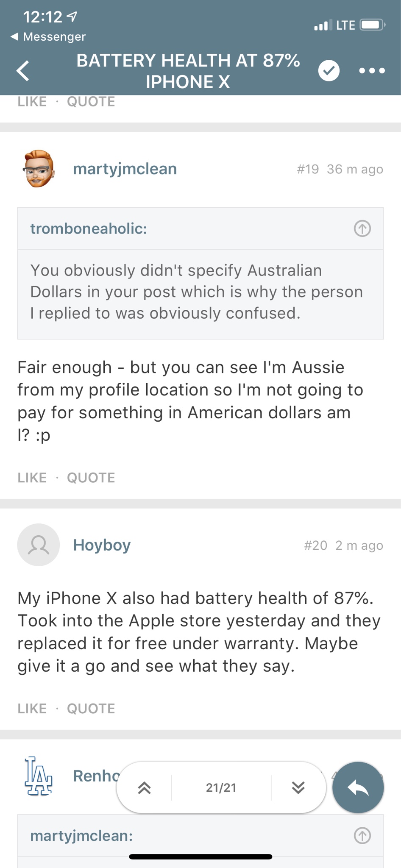Jump to first post with double up chevron
Screen dimensions: 401x868
coord(145,787)
